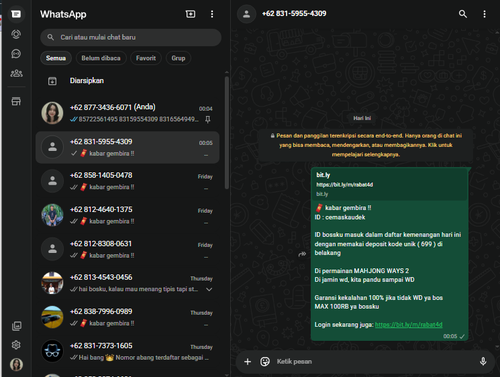Click the 'Hari ini' date label

[362, 118]
